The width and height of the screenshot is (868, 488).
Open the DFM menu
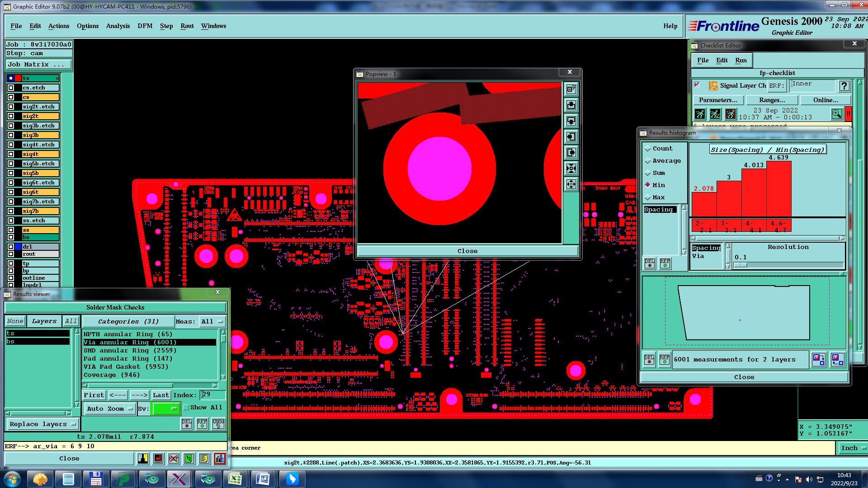[x=145, y=26]
